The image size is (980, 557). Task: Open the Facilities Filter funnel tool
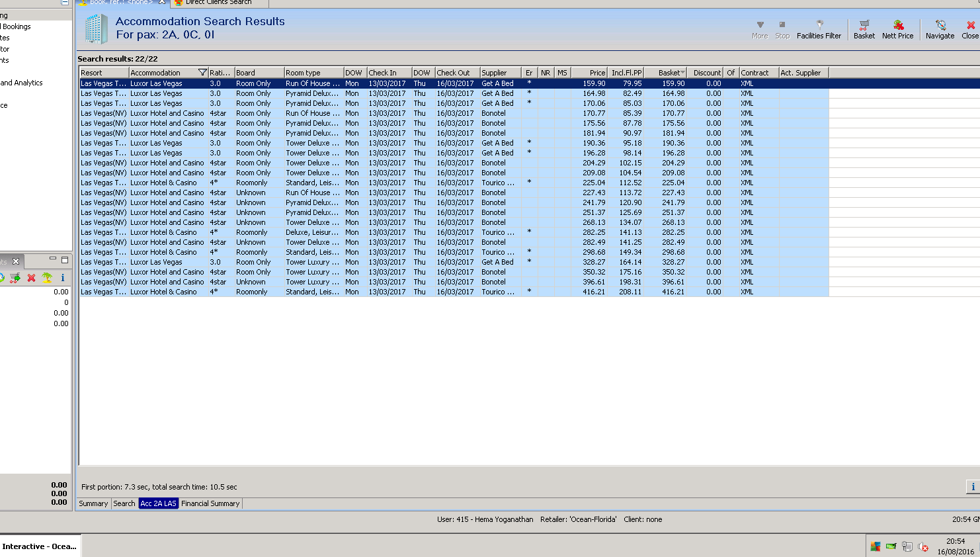819,30
